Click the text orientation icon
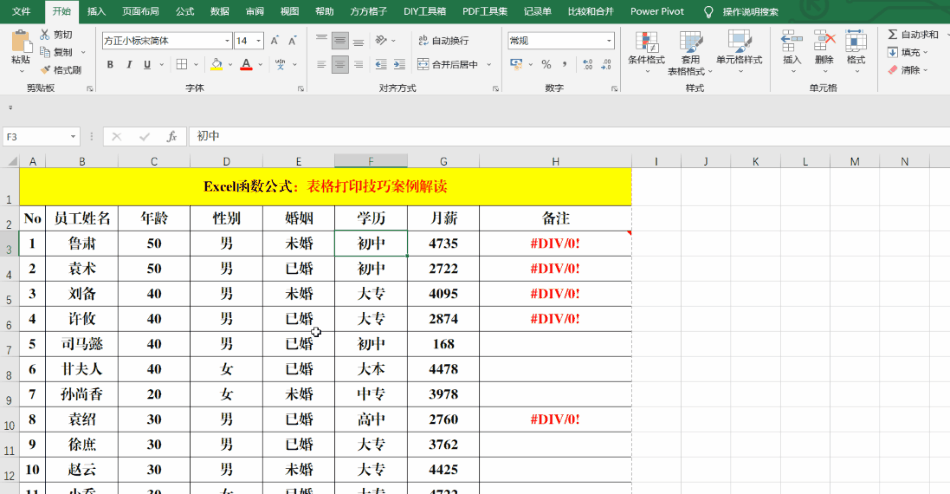The width and height of the screenshot is (950, 494). point(381,41)
